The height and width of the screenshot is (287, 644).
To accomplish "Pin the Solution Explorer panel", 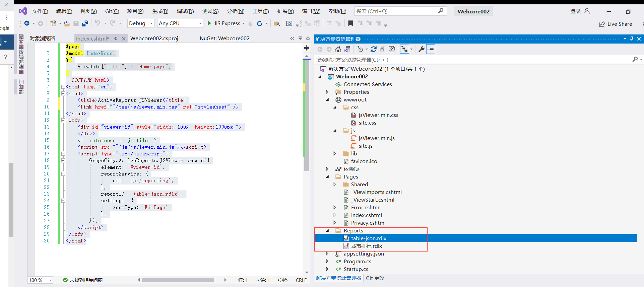I will point(632,39).
